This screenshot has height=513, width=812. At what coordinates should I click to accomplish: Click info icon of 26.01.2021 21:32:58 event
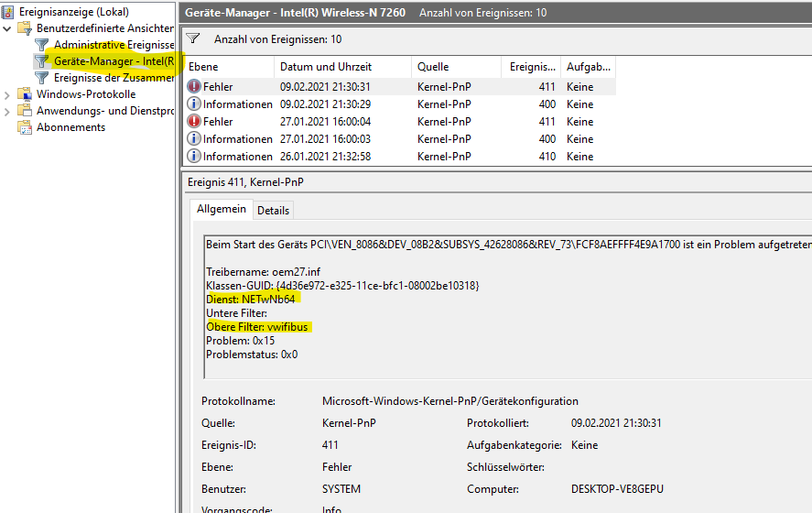pyautogui.click(x=194, y=156)
